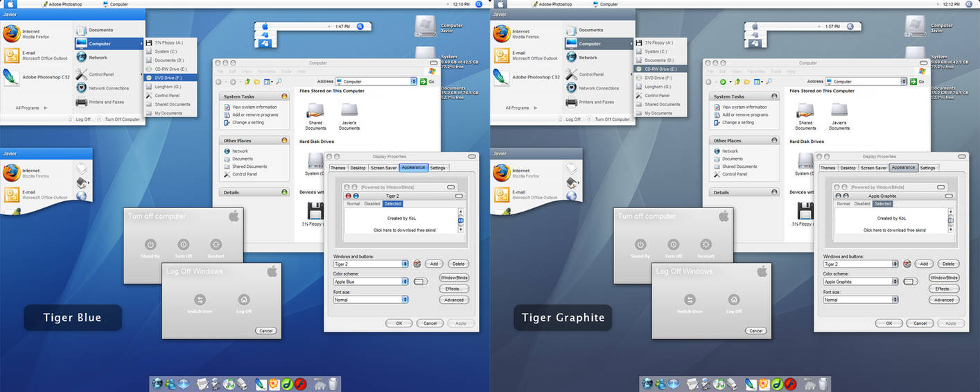Screen dimensions: 980x392
Task: Switch to Screen Saver tab in Tiger Blue Display Properties
Action: (384, 168)
